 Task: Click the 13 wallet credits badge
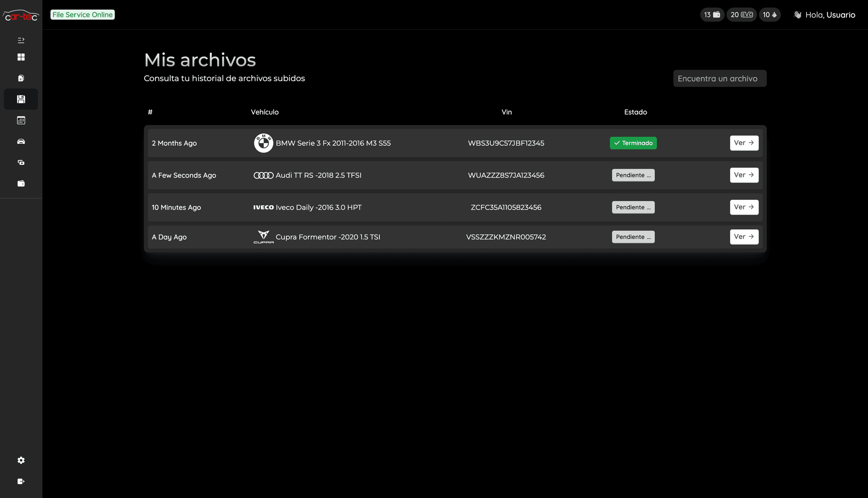[712, 15]
